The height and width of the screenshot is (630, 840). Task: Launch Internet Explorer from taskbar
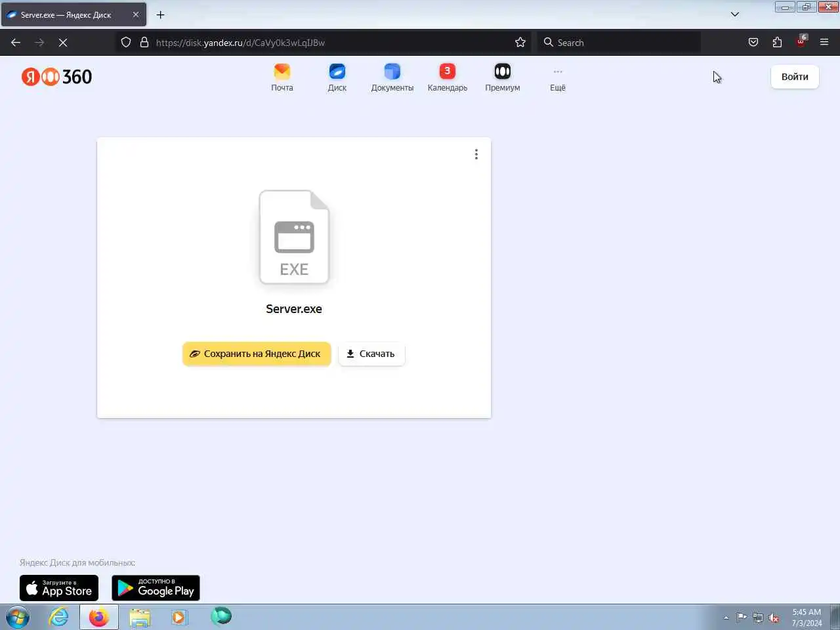[59, 617]
